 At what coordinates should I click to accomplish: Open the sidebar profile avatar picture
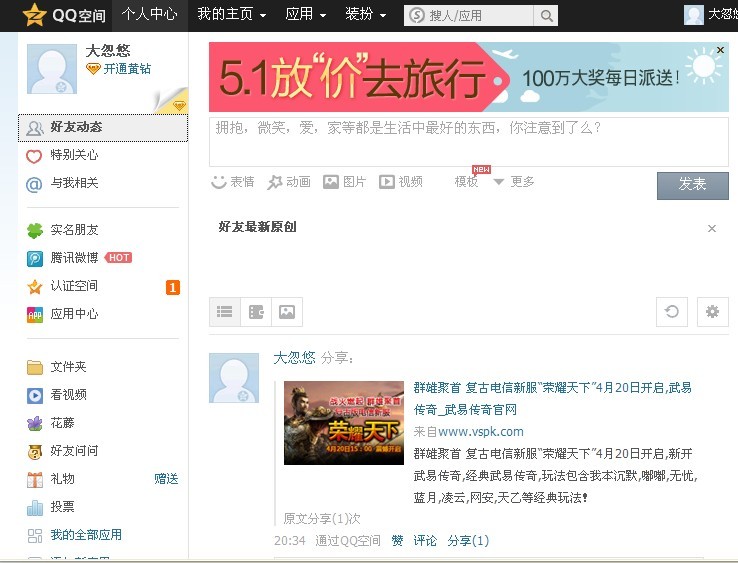(x=52, y=69)
